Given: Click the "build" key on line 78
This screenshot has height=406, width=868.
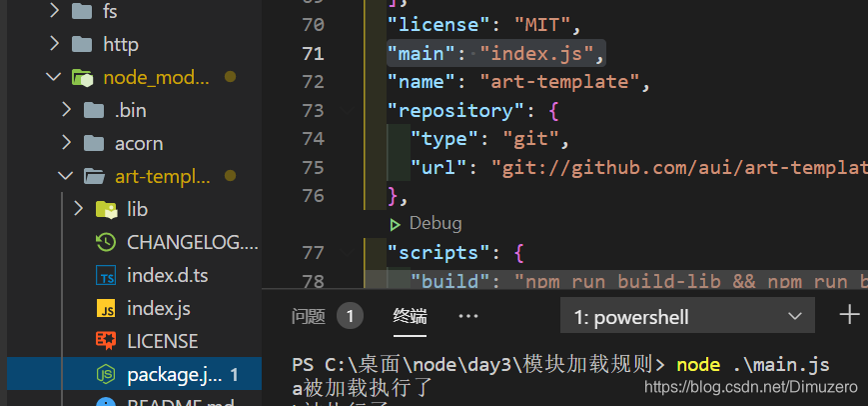Looking at the screenshot, I should (x=451, y=281).
